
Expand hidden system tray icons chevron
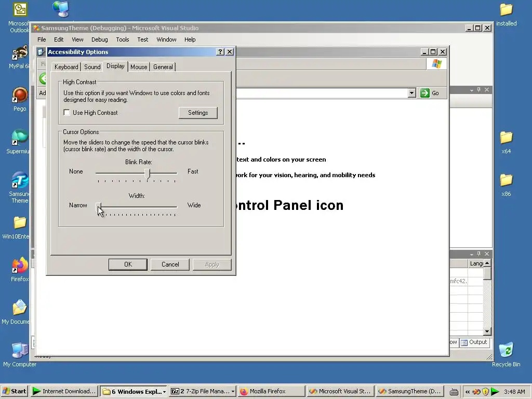(468, 392)
